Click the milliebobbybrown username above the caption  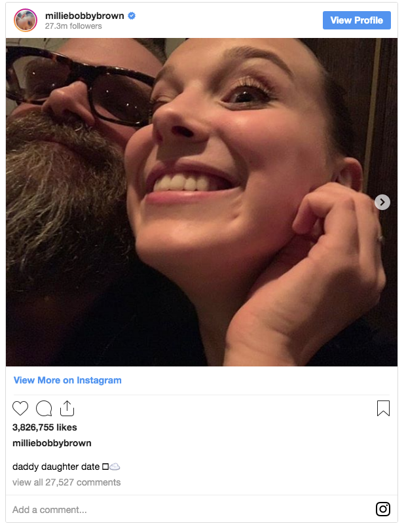pos(52,443)
